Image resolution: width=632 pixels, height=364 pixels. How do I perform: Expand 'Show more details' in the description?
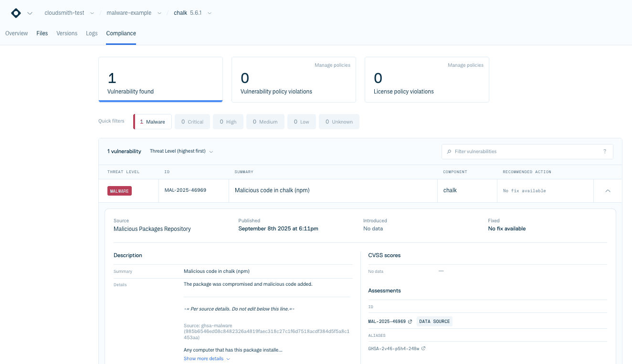pyautogui.click(x=207, y=359)
